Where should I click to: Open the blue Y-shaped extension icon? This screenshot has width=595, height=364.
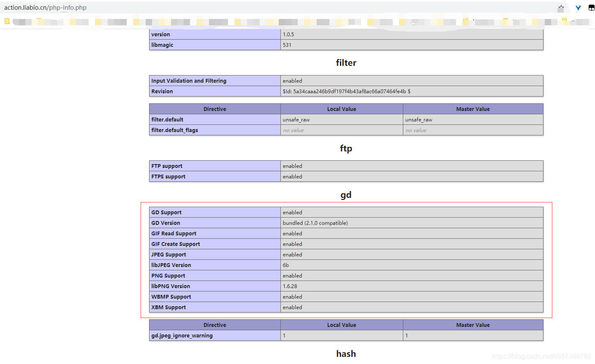[578, 8]
